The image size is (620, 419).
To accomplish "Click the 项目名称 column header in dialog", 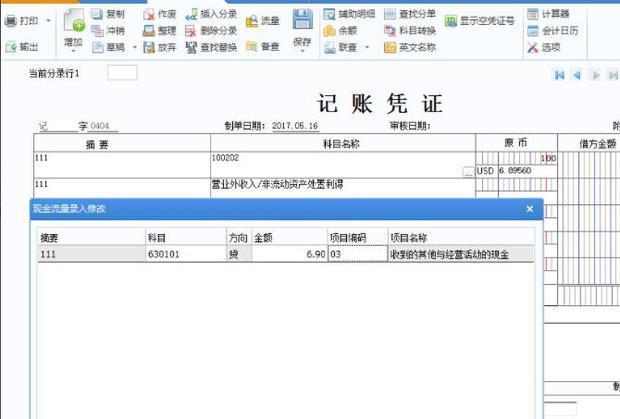I will (x=461, y=237).
